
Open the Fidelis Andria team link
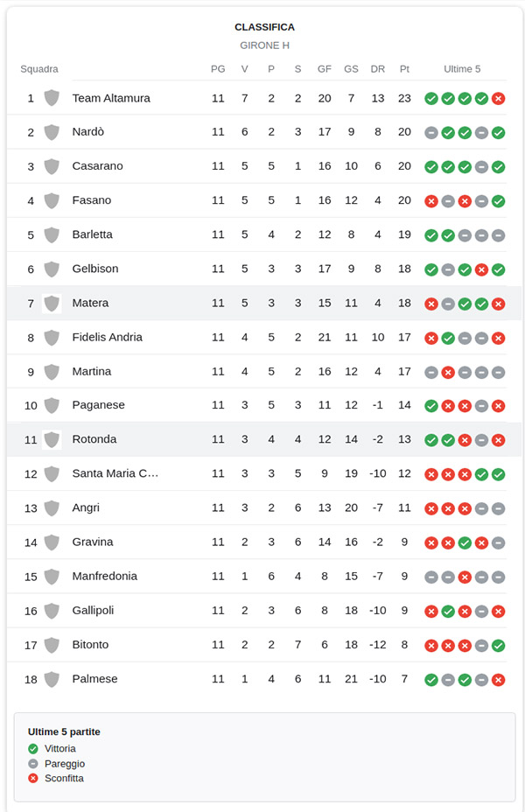(107, 337)
